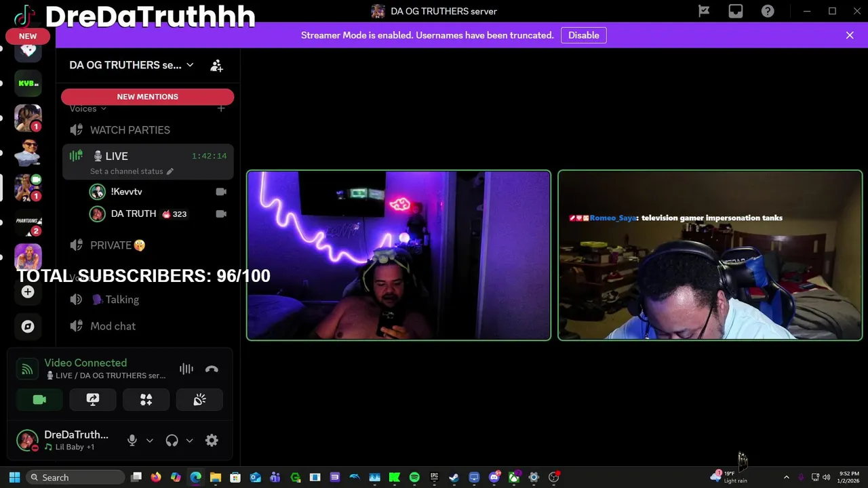Expand microphone input options arrow
868x488 pixels.
click(150, 441)
